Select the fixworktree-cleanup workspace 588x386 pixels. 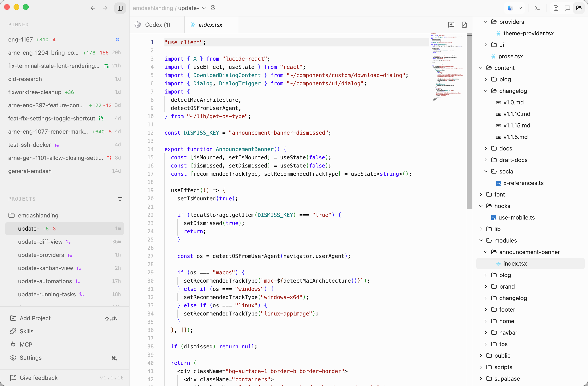64,92
